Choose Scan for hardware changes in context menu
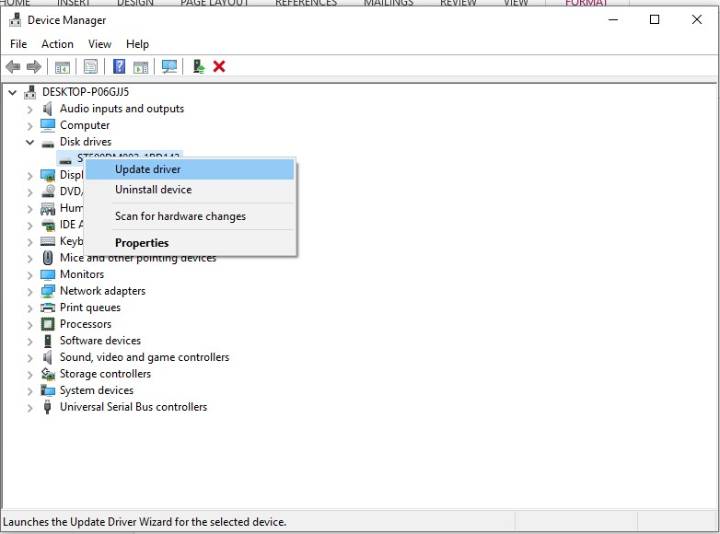Screen dimensions: 720x534 point(190,216)
